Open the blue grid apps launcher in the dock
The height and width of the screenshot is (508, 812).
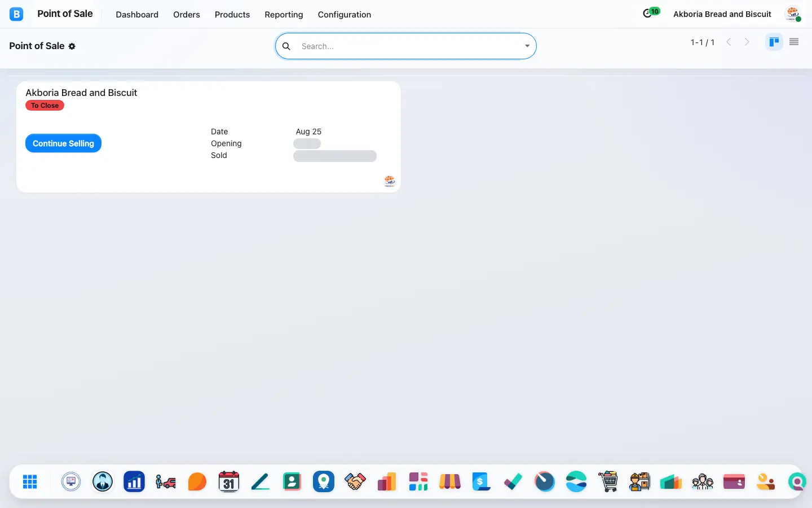pos(30,481)
